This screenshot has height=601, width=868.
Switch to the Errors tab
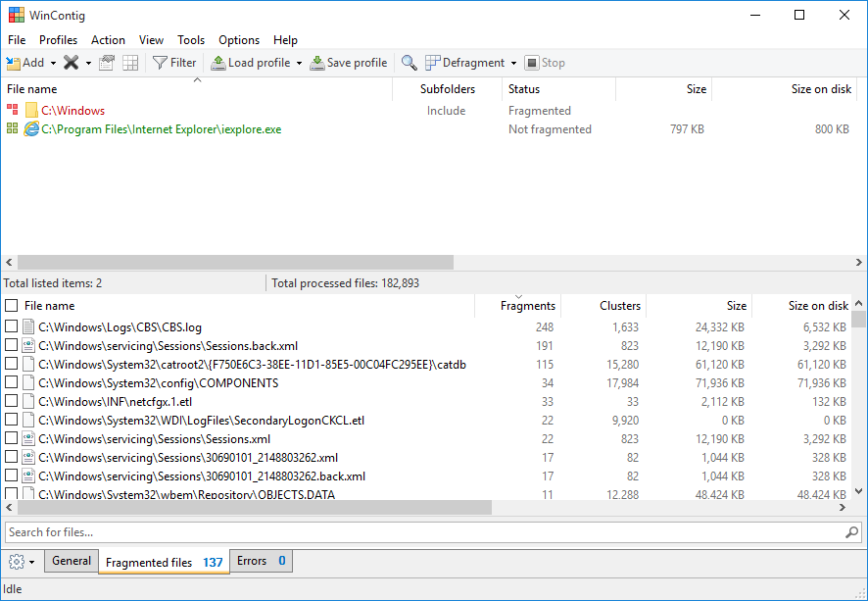[x=261, y=561]
